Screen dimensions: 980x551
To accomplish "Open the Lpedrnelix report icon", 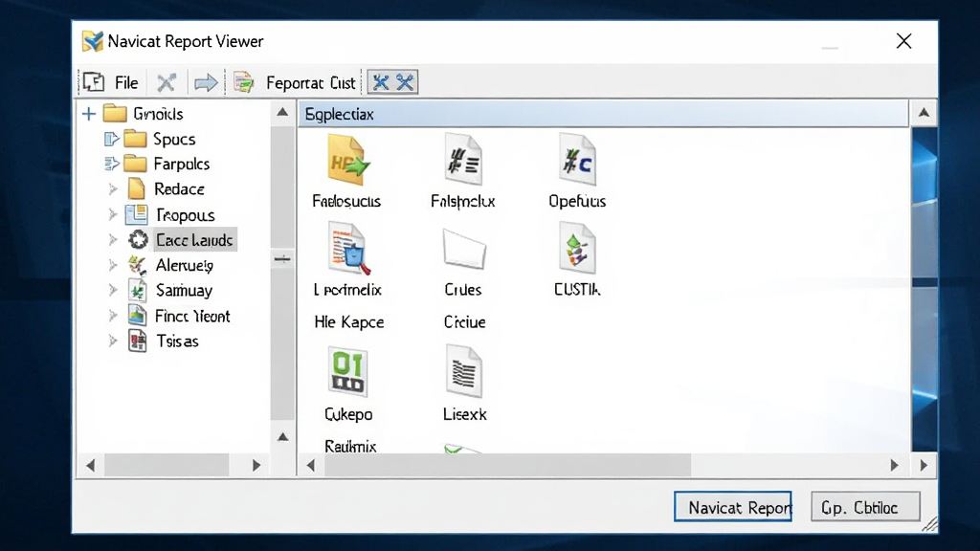I will click(349, 249).
